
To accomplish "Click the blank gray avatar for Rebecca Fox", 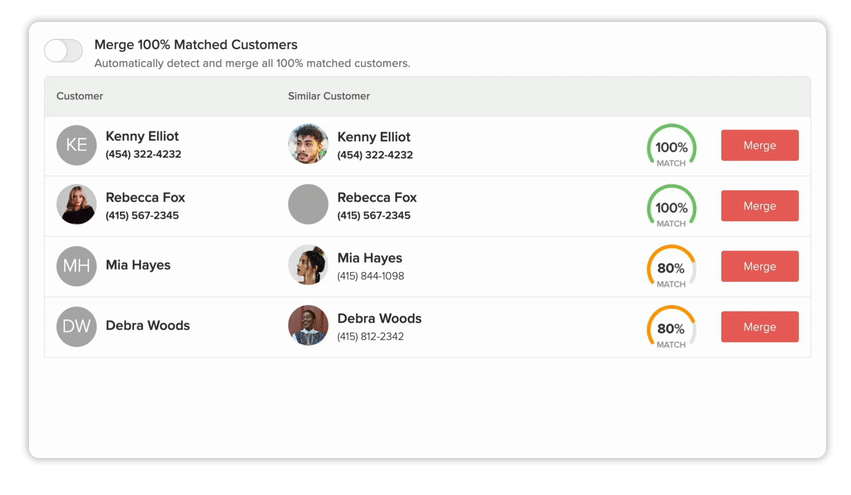I will coord(308,205).
